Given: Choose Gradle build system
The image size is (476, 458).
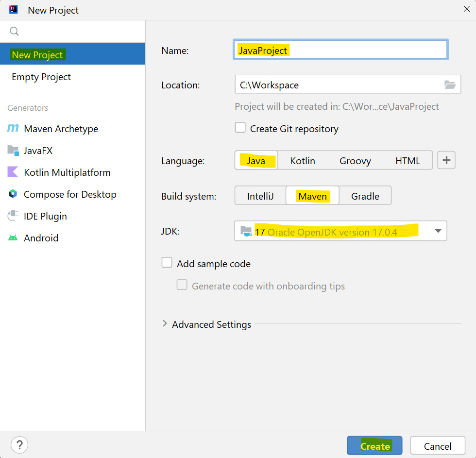Looking at the screenshot, I should pyautogui.click(x=365, y=196).
